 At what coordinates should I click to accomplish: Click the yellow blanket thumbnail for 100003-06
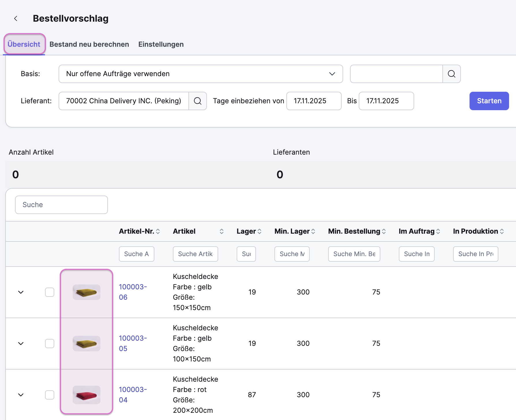(x=87, y=292)
